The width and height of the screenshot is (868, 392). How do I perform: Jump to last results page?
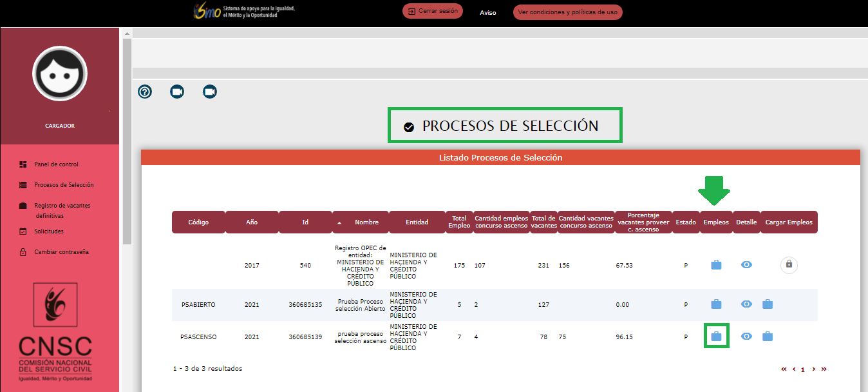coord(824,369)
